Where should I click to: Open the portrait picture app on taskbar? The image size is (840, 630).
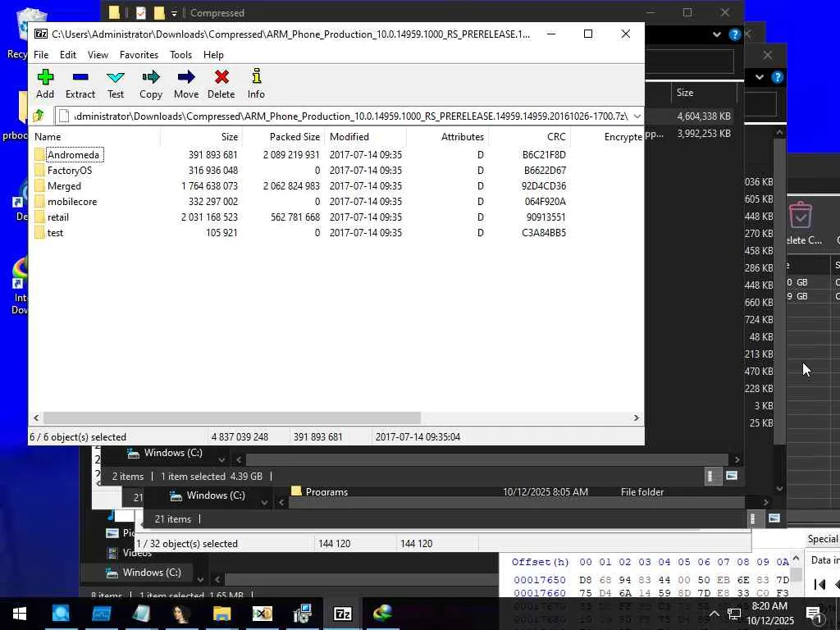[x=181, y=614]
